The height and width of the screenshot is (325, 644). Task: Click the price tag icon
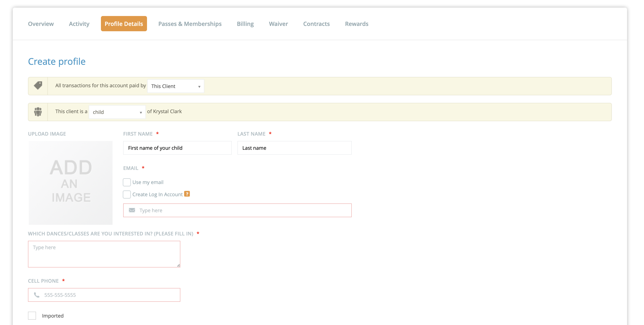click(38, 86)
